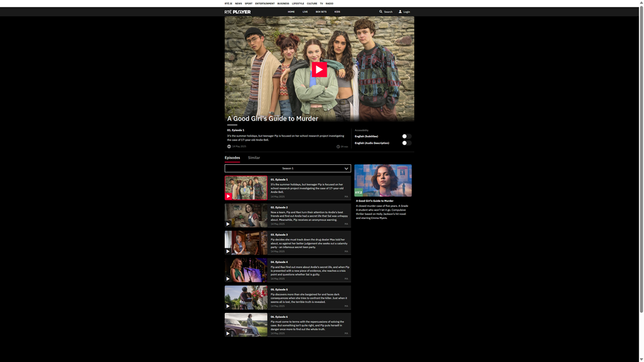
Task: Click the page vertical scrollbar
Action: (x=641, y=160)
